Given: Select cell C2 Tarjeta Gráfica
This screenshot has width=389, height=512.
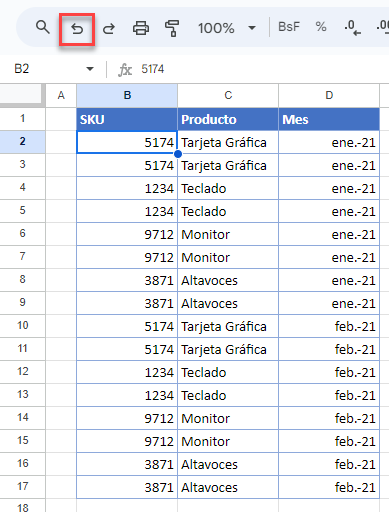Looking at the screenshot, I should coord(228,142).
